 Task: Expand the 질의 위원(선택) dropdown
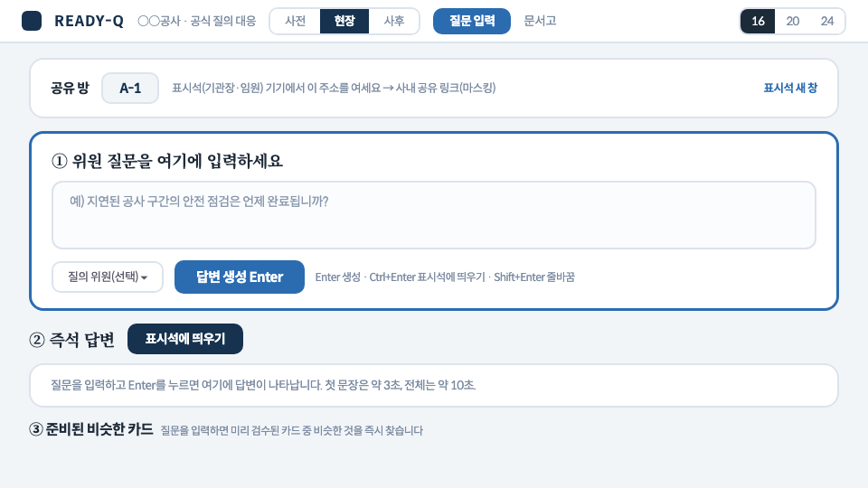pos(108,277)
